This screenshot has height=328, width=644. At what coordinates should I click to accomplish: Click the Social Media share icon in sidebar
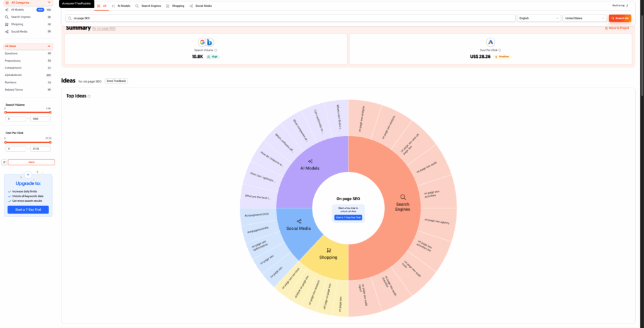[x=7, y=31]
